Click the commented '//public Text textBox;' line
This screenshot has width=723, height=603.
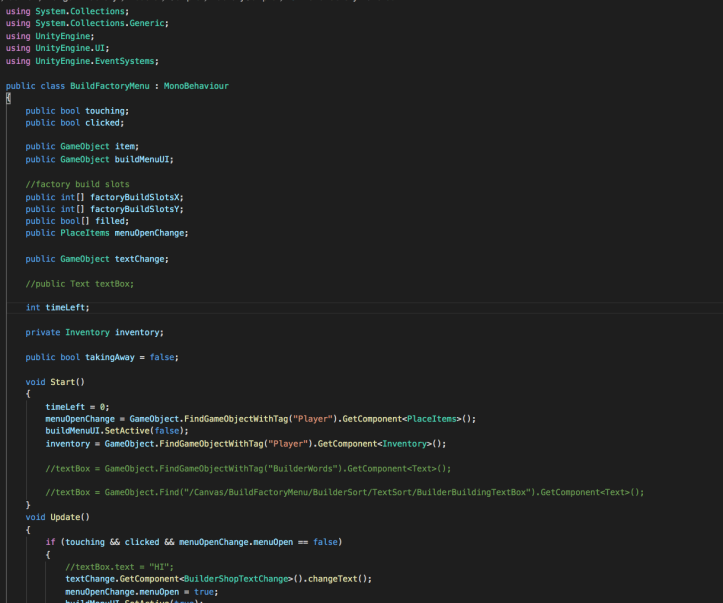pos(80,284)
